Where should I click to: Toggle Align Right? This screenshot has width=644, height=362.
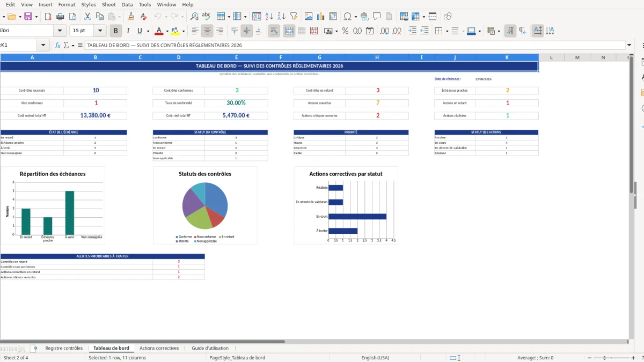219,31
